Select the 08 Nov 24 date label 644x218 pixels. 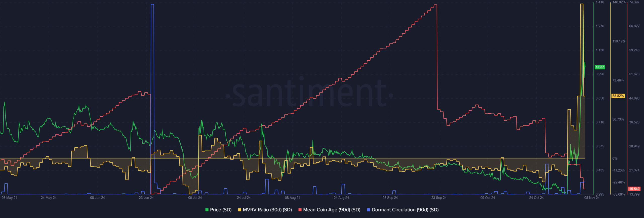click(592, 198)
